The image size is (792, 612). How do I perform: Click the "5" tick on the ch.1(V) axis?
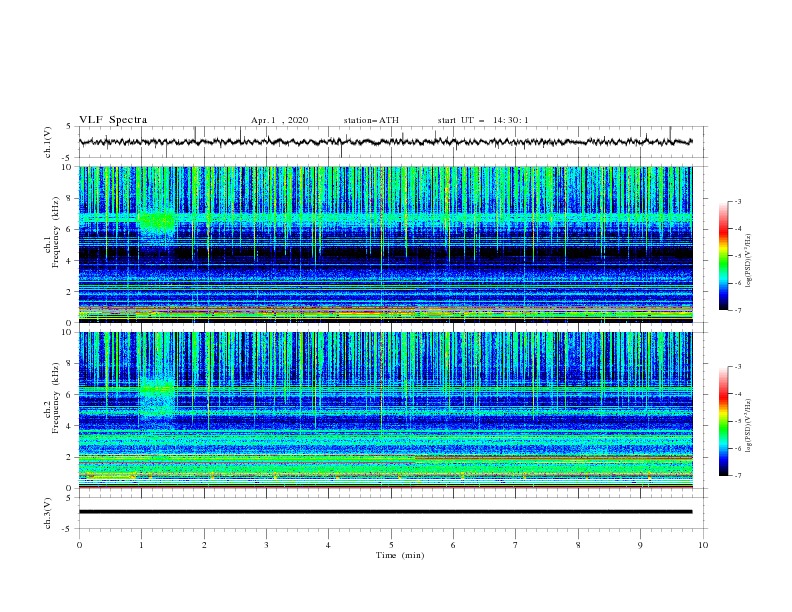pos(70,126)
